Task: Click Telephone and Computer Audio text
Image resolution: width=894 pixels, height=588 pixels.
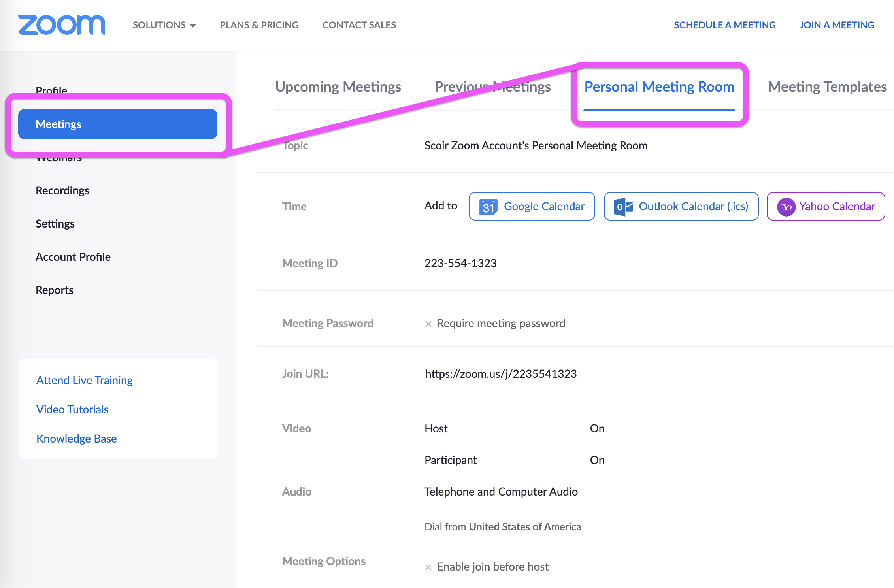Action: (x=501, y=492)
